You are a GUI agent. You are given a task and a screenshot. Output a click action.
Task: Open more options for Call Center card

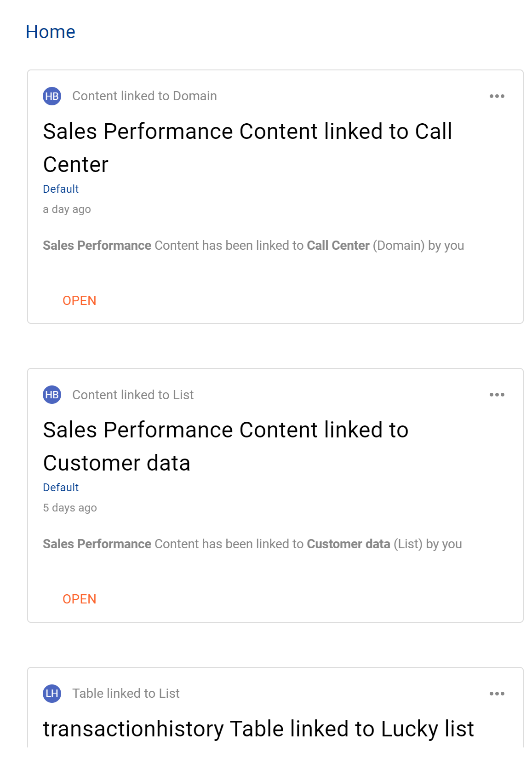point(497,96)
